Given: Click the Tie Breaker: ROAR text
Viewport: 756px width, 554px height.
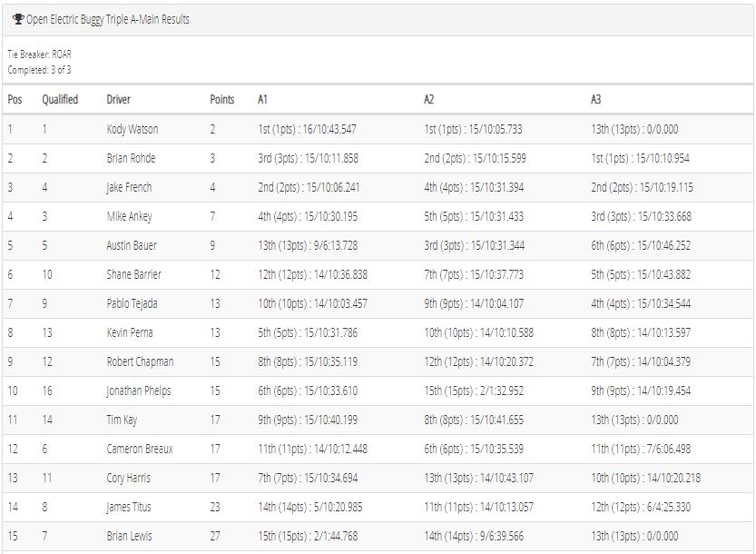Looking at the screenshot, I should coord(40,54).
